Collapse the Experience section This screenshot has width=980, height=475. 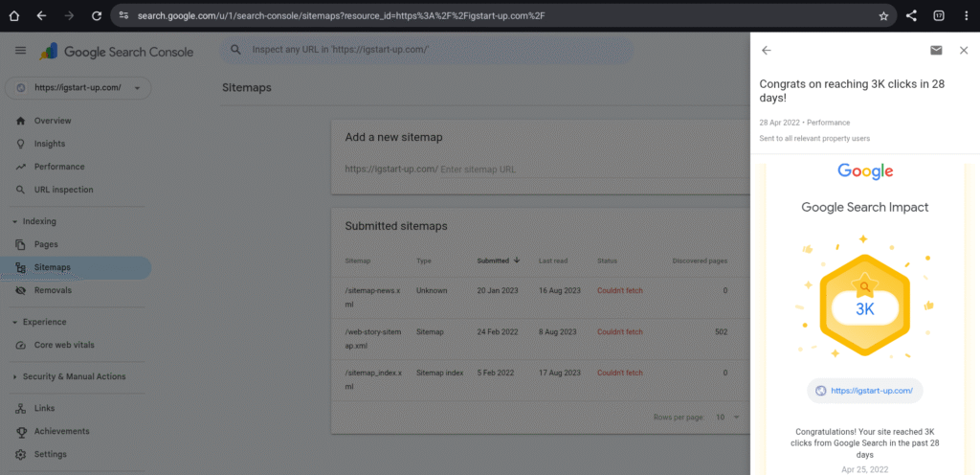point(15,322)
